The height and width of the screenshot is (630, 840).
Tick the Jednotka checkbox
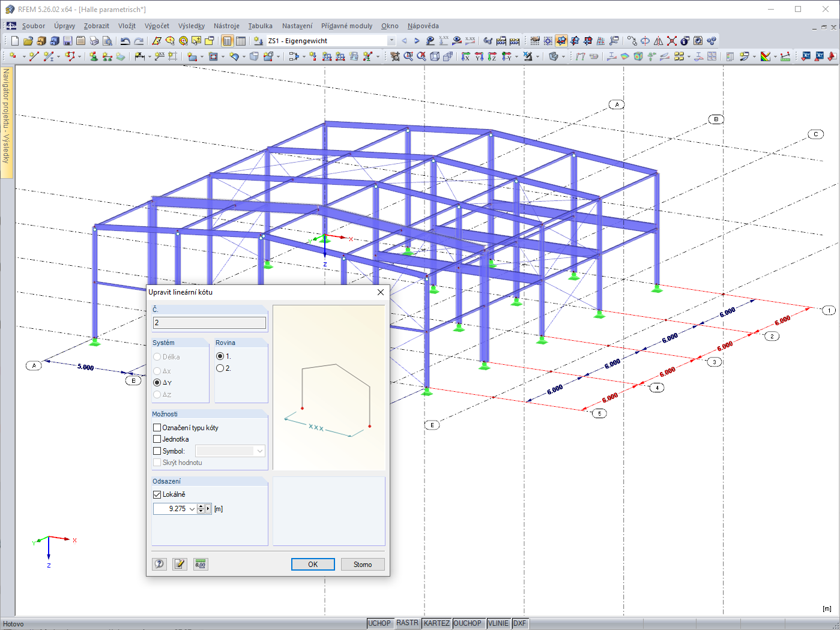[x=157, y=439]
